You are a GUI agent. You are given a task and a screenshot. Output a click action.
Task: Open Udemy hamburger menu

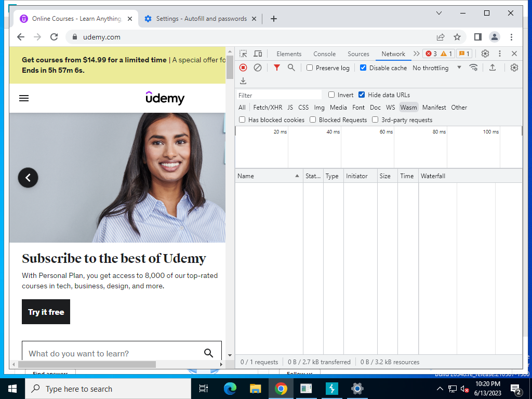point(24,98)
